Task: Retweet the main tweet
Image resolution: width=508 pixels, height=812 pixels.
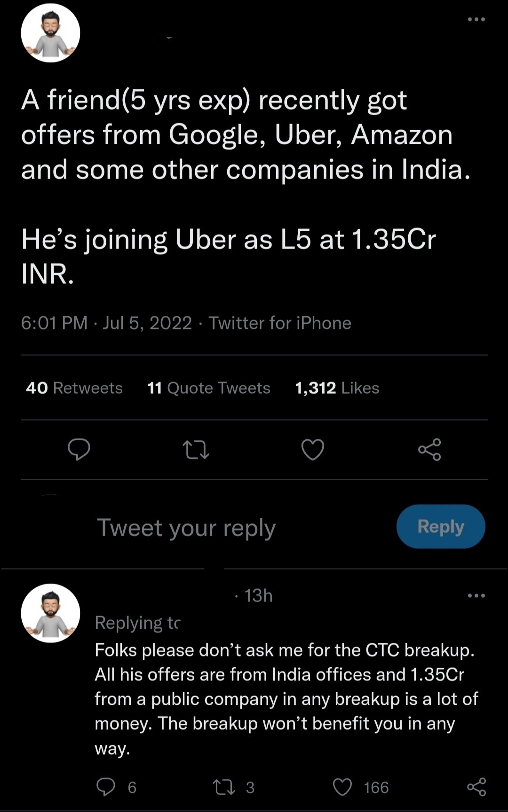Action: click(x=196, y=449)
